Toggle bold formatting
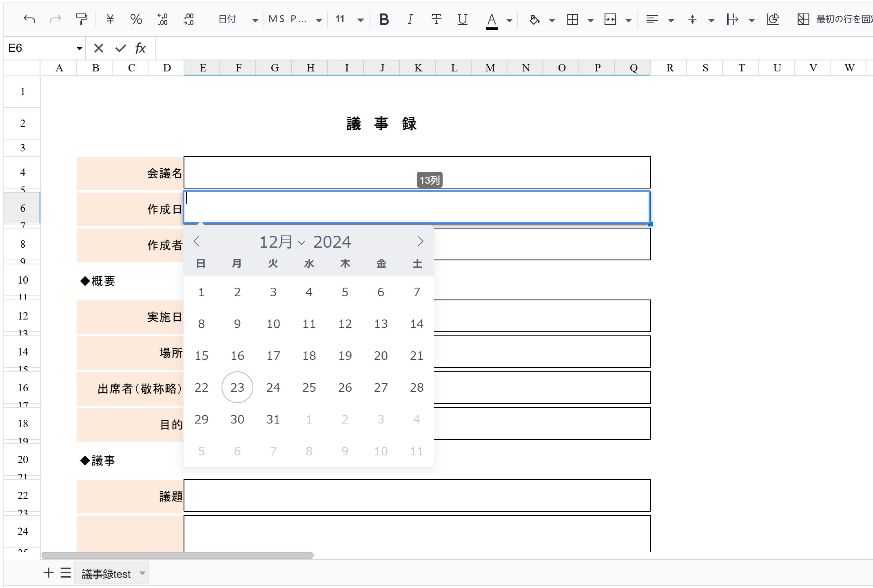The height and width of the screenshot is (588, 873). tap(384, 19)
